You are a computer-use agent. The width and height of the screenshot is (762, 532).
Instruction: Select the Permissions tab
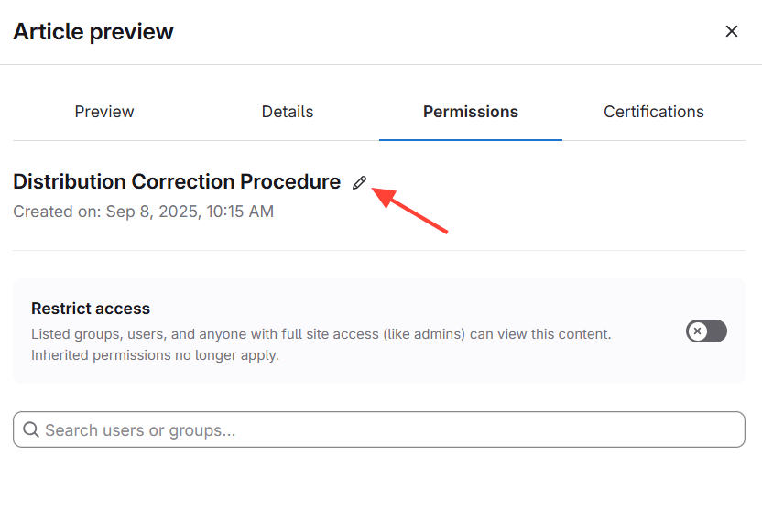tap(471, 112)
